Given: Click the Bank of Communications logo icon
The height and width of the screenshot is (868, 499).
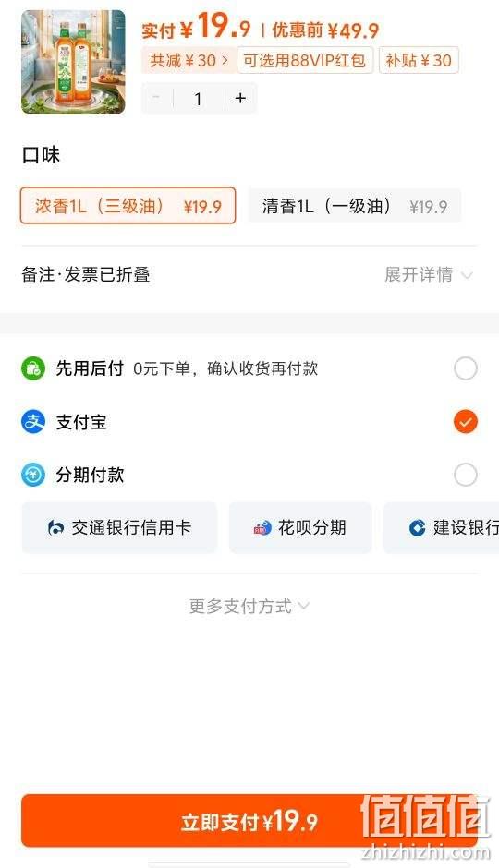Looking at the screenshot, I should [x=56, y=528].
